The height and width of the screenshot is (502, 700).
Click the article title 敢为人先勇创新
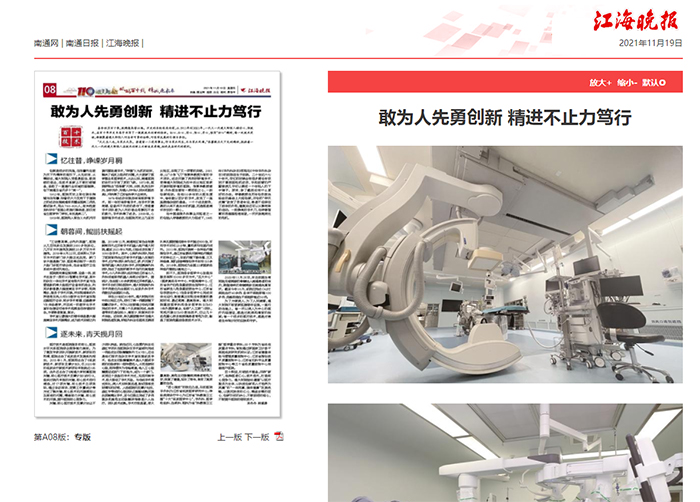(505, 117)
